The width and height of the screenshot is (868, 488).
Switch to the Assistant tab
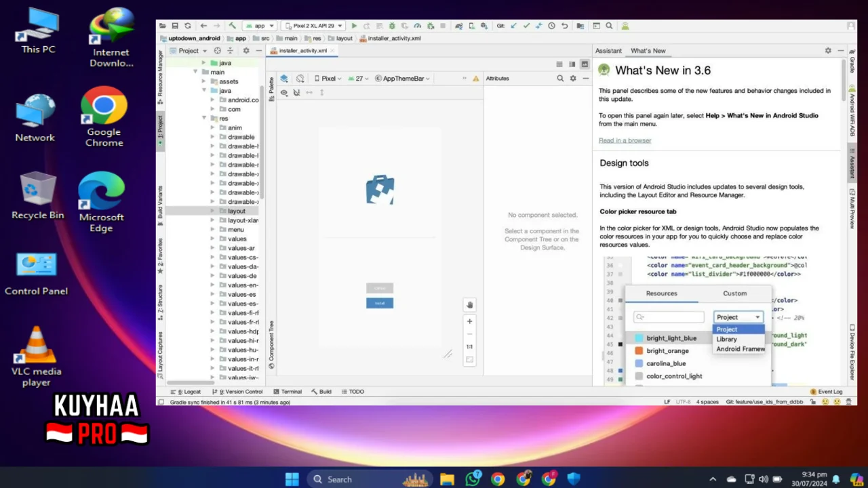coord(608,51)
